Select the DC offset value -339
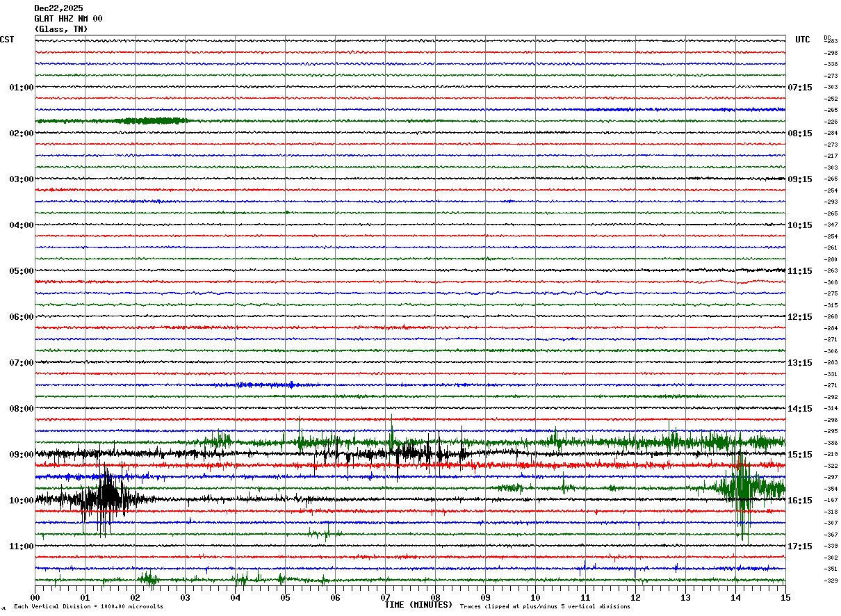The height and width of the screenshot is (616, 841). click(x=831, y=546)
